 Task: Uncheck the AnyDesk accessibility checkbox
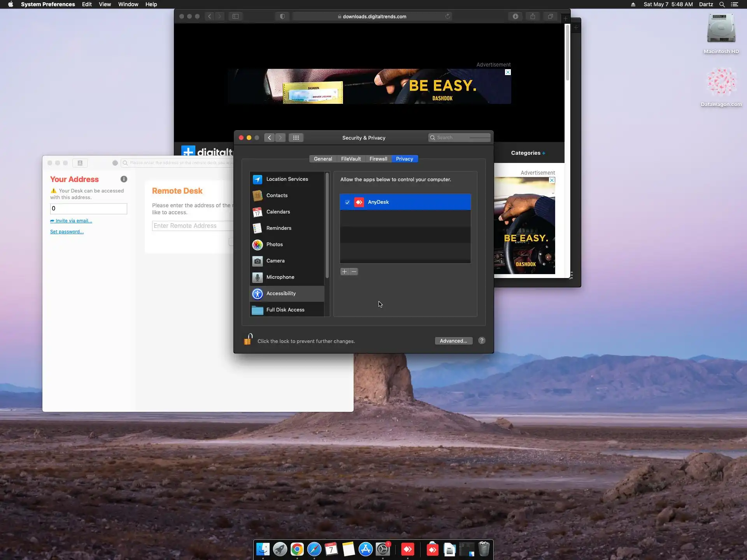347,202
